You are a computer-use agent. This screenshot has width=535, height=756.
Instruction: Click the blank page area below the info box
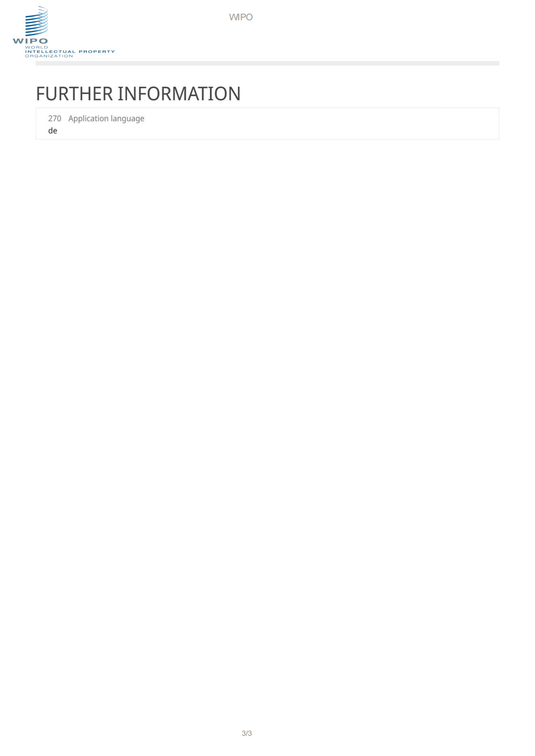click(x=267, y=404)
